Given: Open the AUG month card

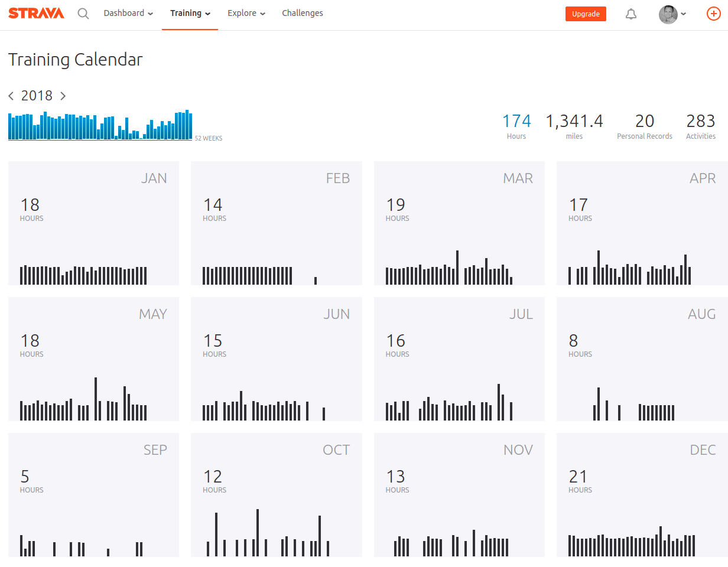Looking at the screenshot, I should tap(642, 359).
